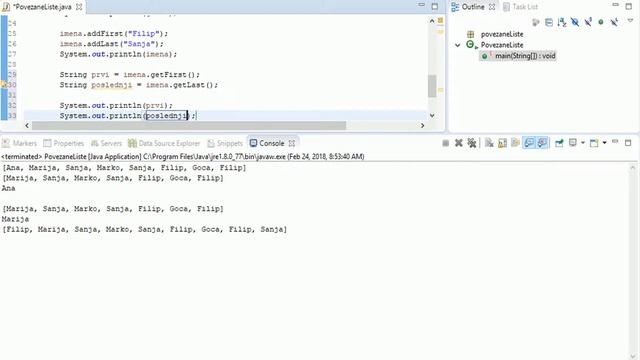Maximize the Outline panel
The image size is (640, 360).
coord(629,7)
